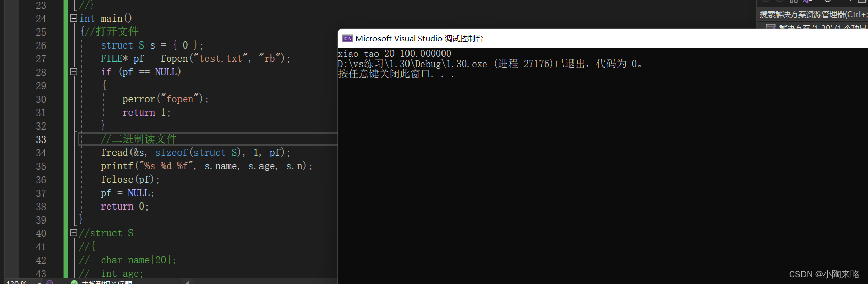This screenshot has height=284, width=868.
Task: Toggle a breakpoint in the margin at line 36
Action: click(x=10, y=180)
